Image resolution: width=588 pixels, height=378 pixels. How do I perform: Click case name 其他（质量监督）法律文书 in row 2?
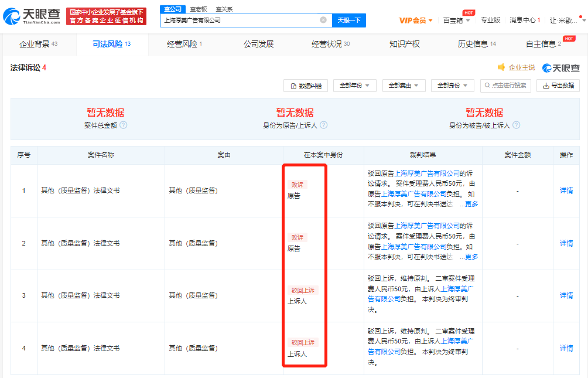pos(80,243)
